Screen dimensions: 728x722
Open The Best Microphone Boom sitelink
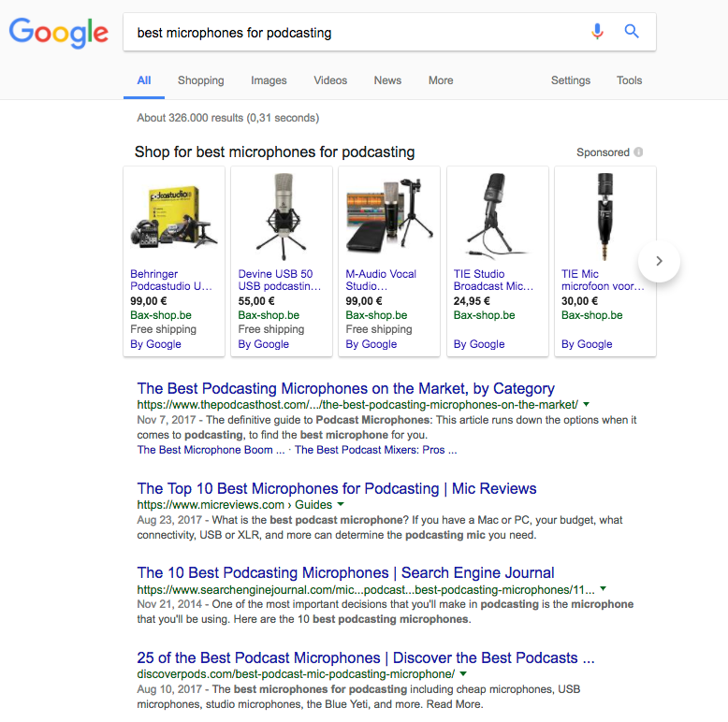[x=211, y=450]
